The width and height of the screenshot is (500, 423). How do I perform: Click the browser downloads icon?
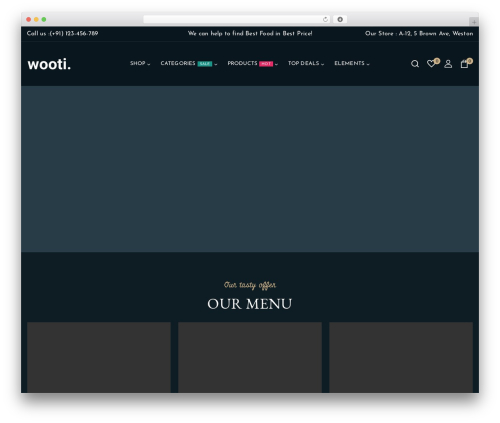(x=340, y=19)
